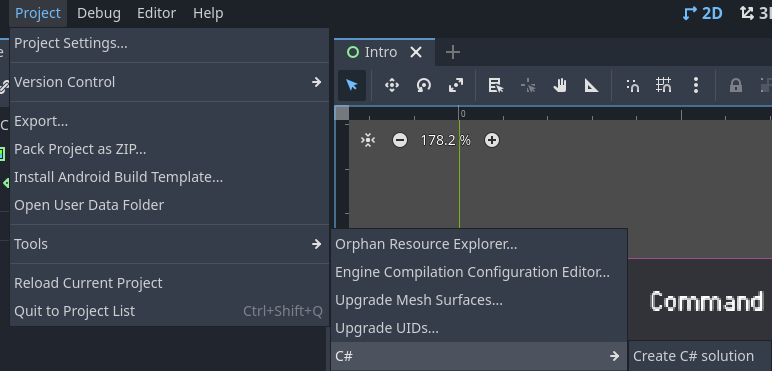Open Project Settings...
Screen dimensions: 772x371
(169, 43)
